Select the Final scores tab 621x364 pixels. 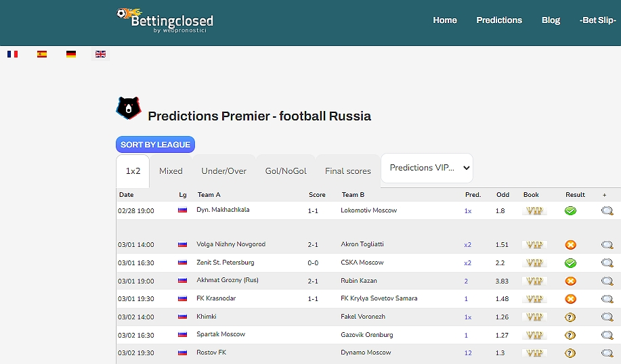(347, 171)
